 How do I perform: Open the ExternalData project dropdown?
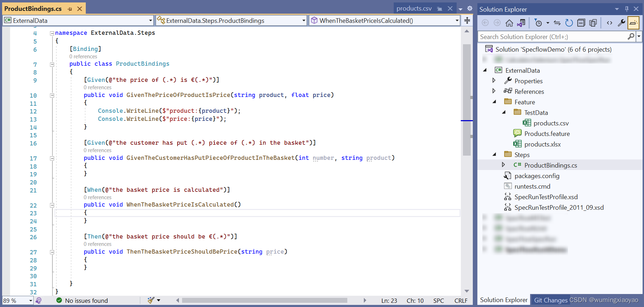(150, 20)
